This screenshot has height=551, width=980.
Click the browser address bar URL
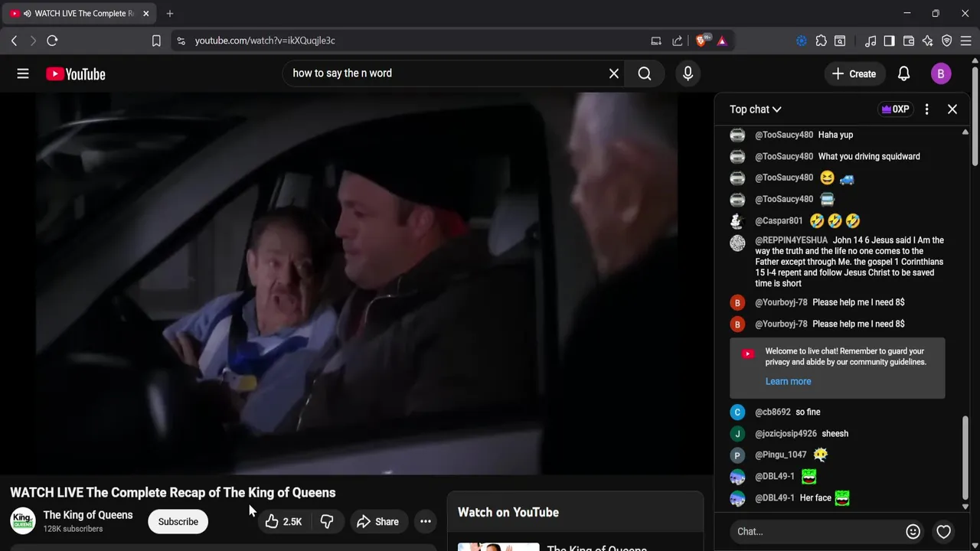tap(265, 41)
